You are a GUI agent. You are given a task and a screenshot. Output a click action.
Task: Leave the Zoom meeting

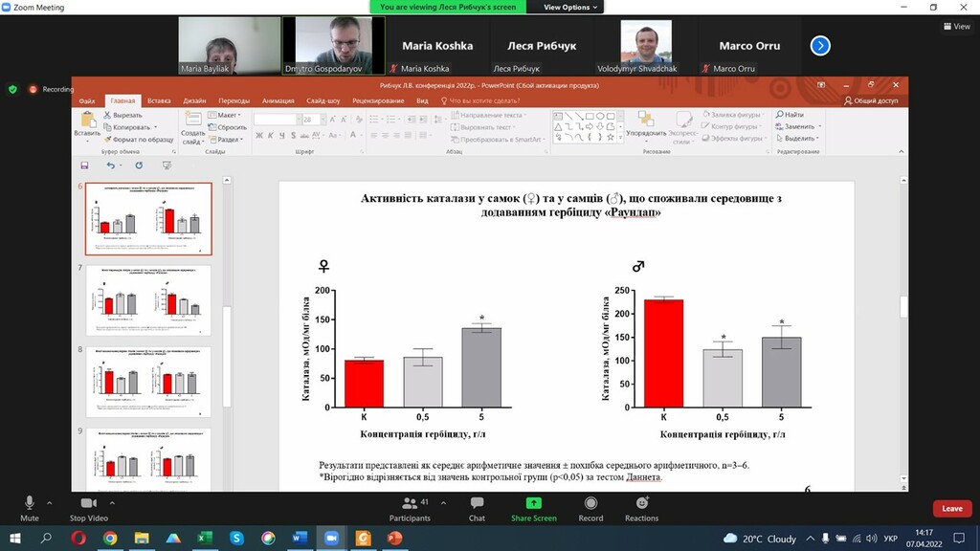click(952, 509)
